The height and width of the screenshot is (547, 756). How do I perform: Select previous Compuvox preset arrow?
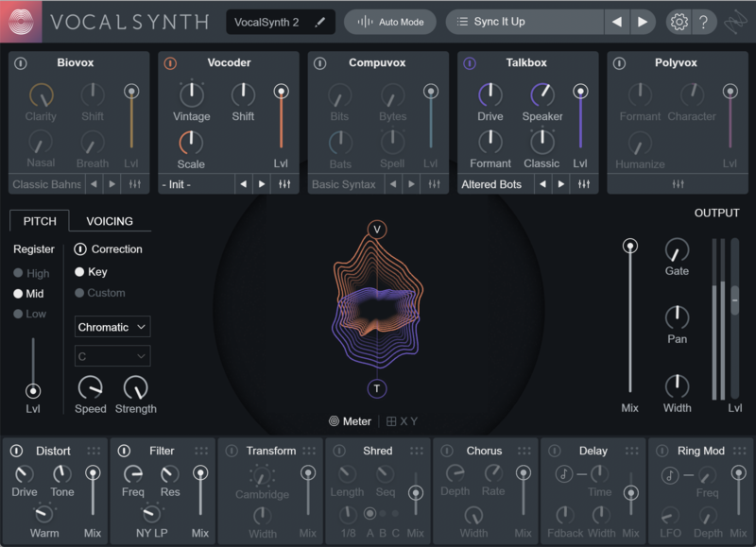tap(393, 184)
